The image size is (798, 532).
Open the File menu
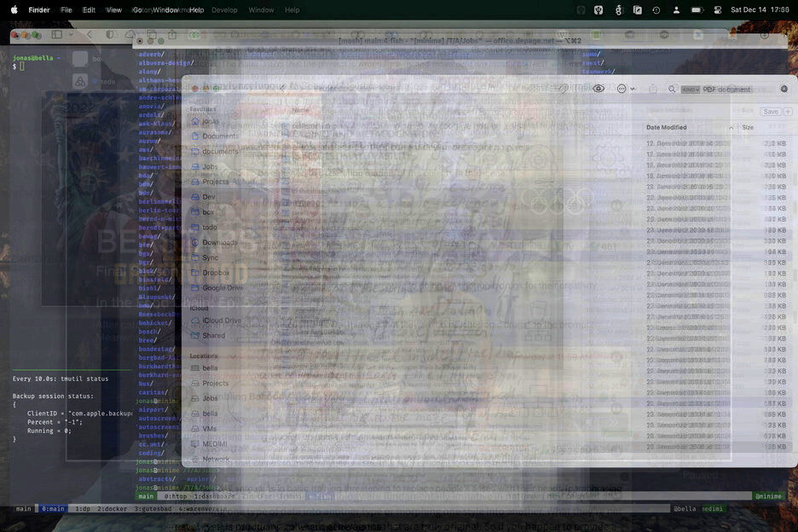click(x=66, y=9)
